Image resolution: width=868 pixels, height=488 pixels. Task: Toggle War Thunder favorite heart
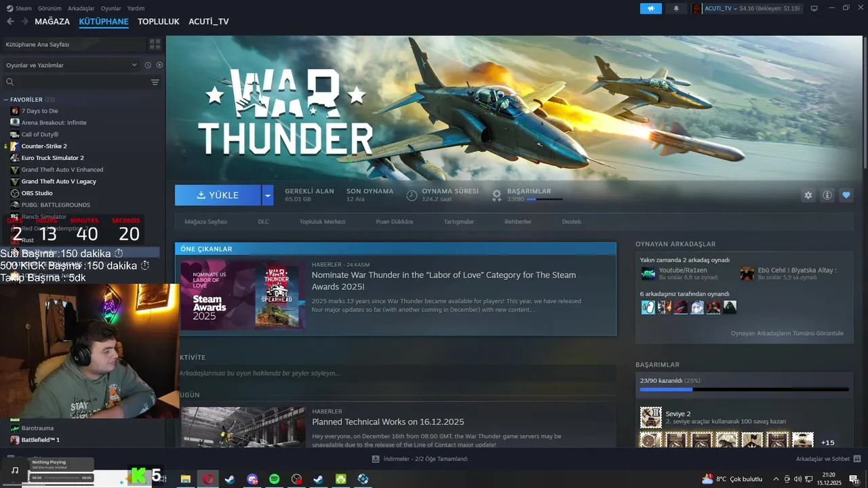(846, 195)
